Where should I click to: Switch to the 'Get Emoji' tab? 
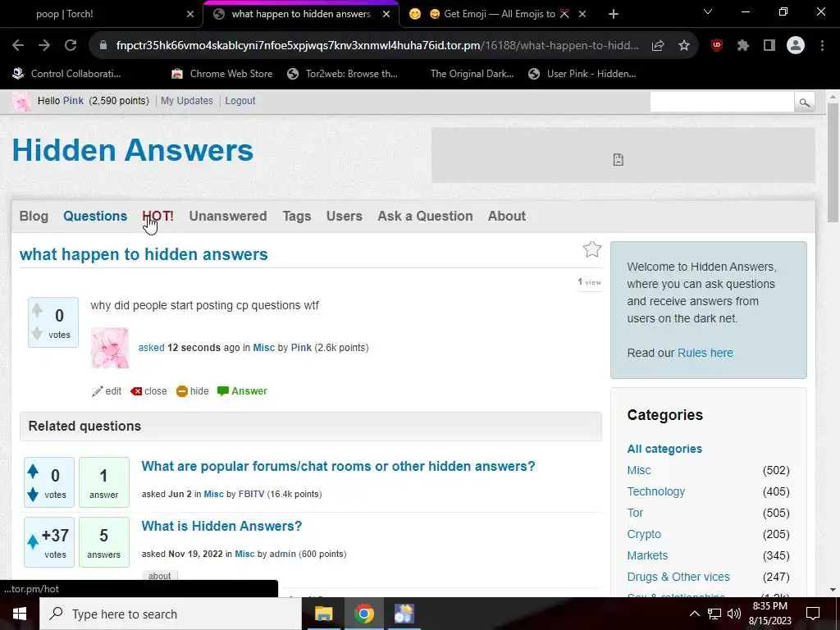point(493,14)
